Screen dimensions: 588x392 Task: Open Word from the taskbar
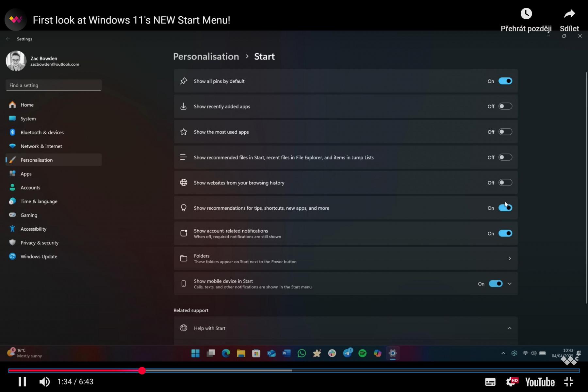click(286, 353)
